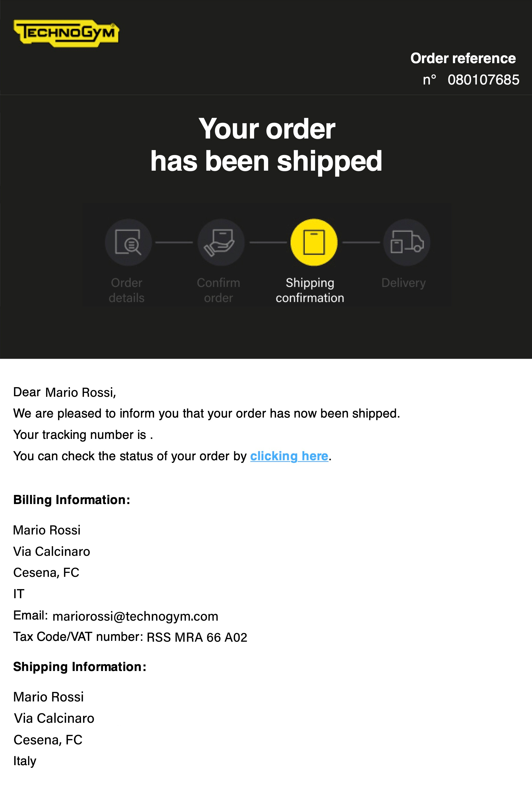Click the "Delivery" step label
The image size is (532, 799).
(x=403, y=283)
